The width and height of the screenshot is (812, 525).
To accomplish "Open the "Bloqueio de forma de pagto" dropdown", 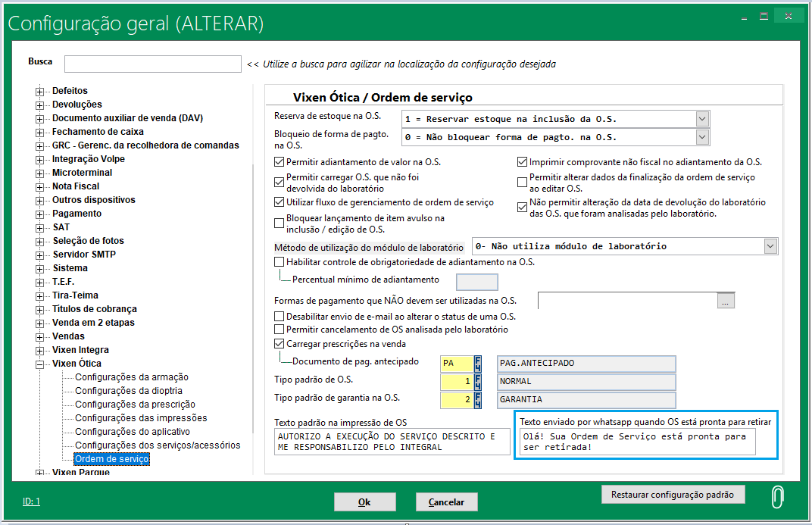I will click(x=701, y=137).
